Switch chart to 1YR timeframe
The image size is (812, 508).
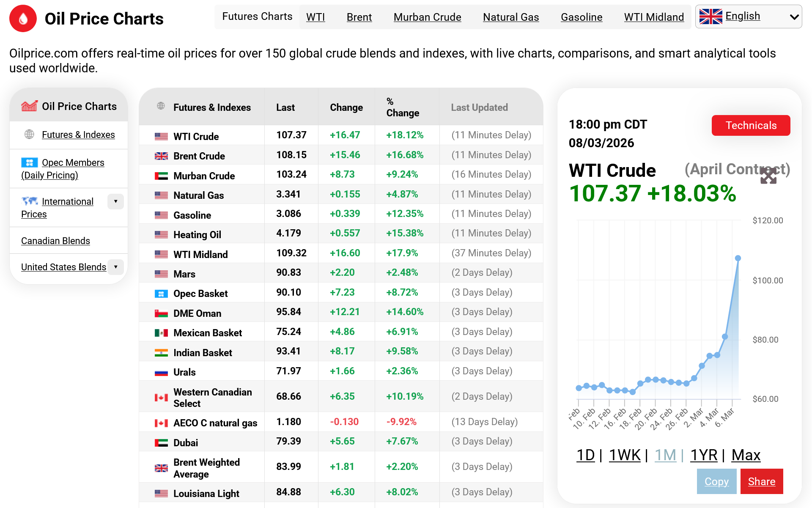[x=703, y=455]
